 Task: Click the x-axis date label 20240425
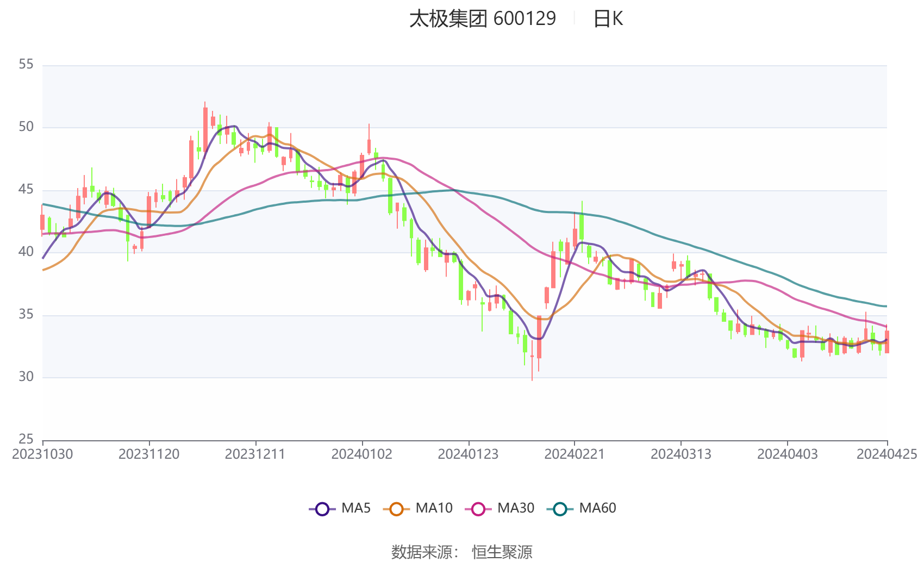click(887, 454)
